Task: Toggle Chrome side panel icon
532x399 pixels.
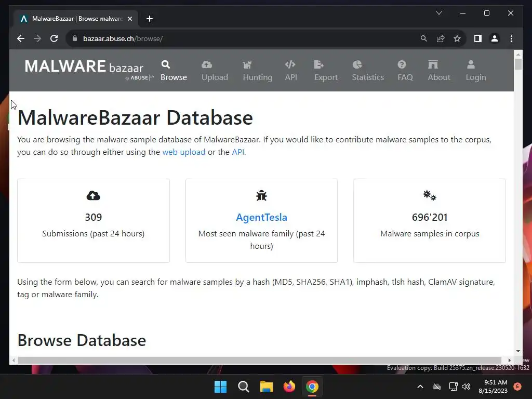Action: click(x=478, y=38)
